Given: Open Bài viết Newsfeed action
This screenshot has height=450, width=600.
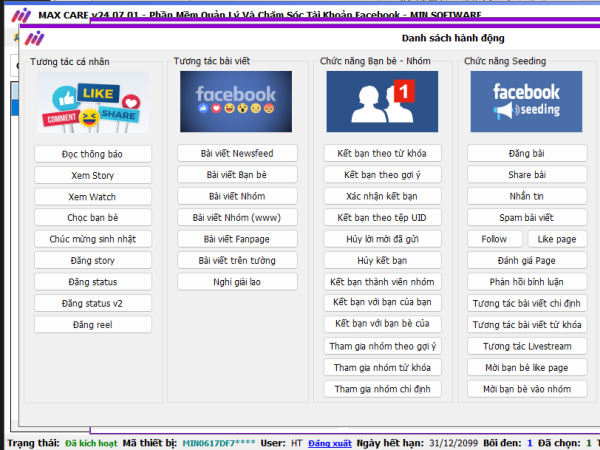Looking at the screenshot, I should coord(237,153).
